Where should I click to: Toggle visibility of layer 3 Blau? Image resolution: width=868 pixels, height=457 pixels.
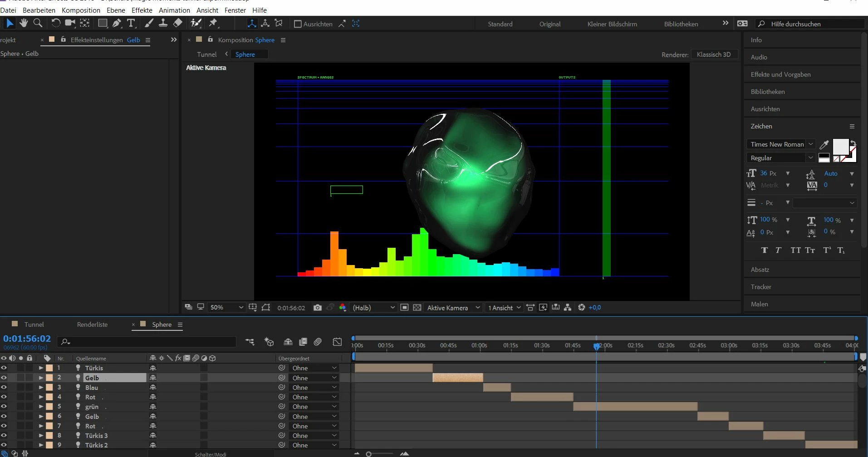coord(4,388)
